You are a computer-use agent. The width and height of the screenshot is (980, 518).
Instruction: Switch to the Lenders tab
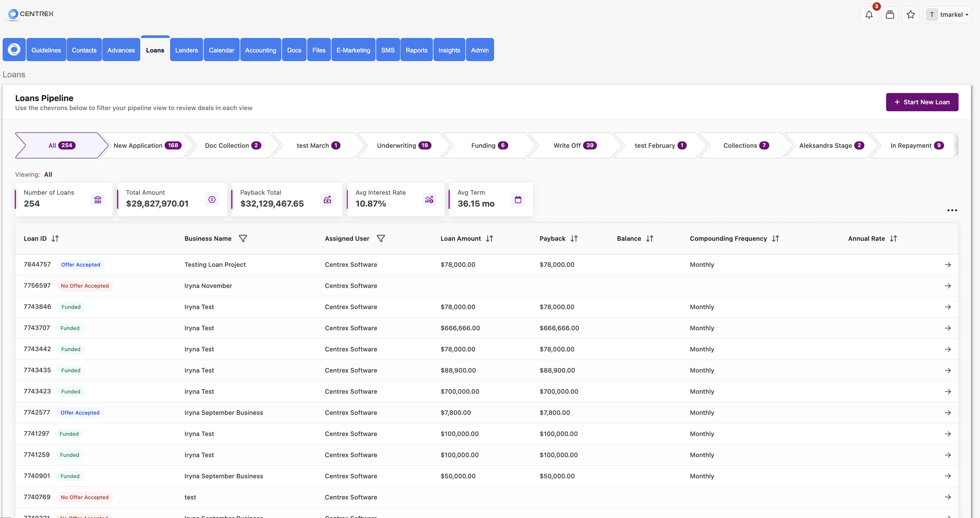tap(186, 50)
